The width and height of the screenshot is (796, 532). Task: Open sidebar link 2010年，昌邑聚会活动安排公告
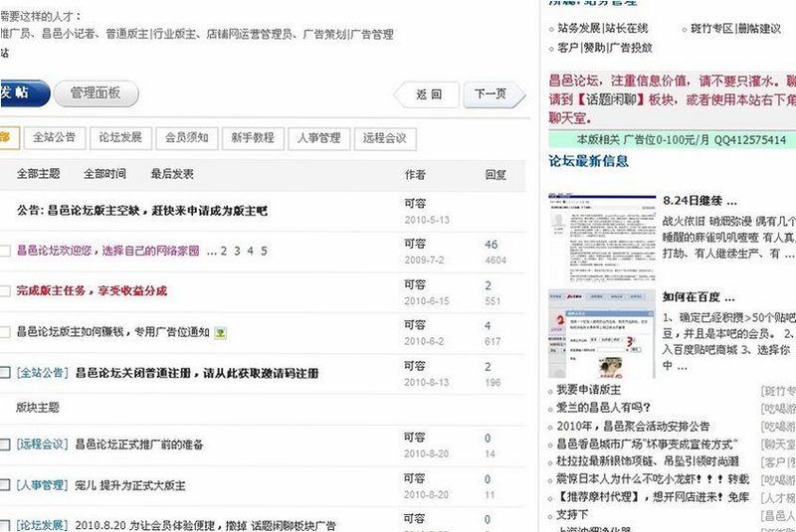pyautogui.click(x=633, y=426)
